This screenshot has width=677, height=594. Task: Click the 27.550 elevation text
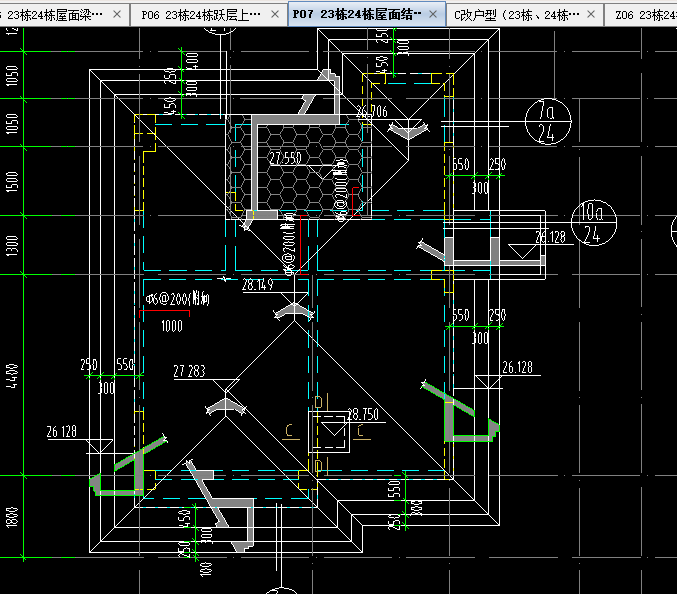285,159
